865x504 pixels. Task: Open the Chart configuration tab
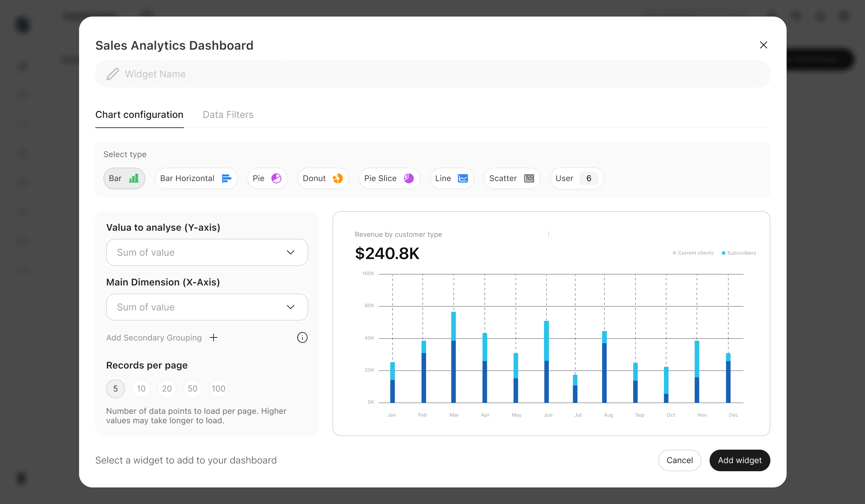139,115
